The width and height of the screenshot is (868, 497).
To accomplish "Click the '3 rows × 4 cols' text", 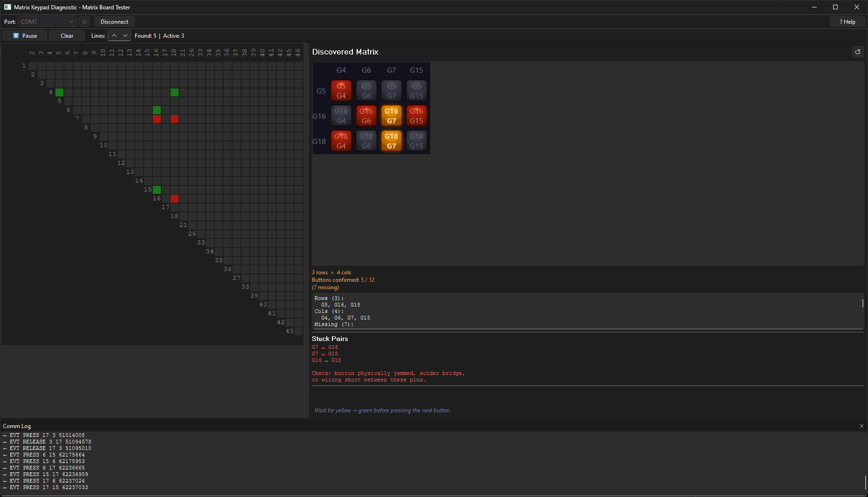I will tap(331, 272).
